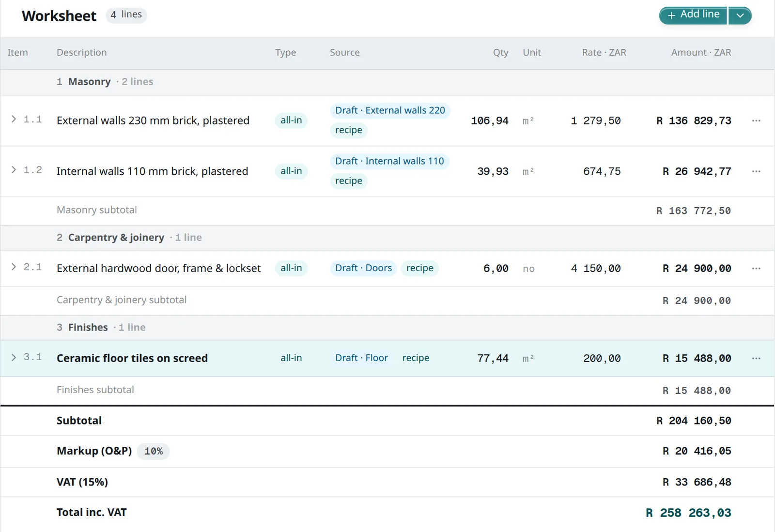Click the all-in type tag on line 3.1
The height and width of the screenshot is (532, 775).
pos(291,358)
